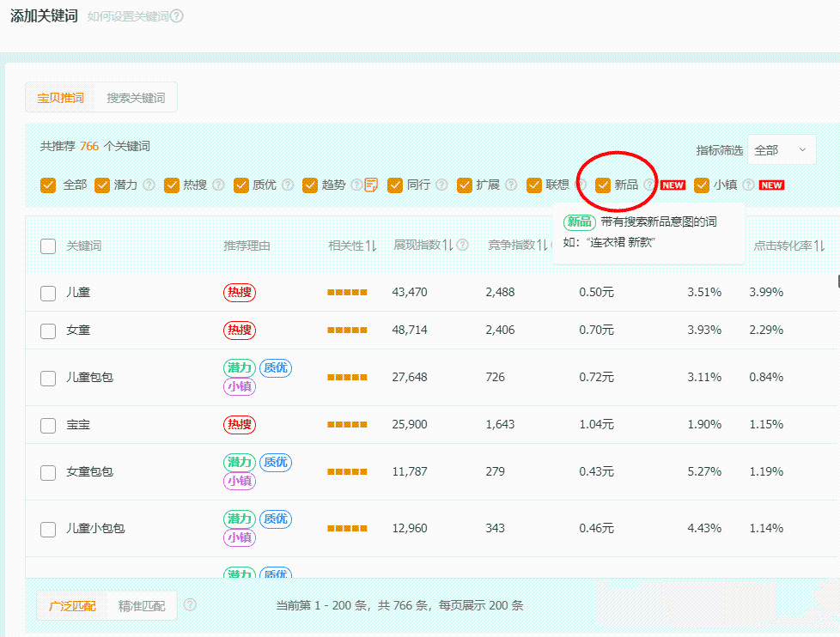Select all keywords via header checkbox
The width and height of the screenshot is (840, 637).
[x=48, y=246]
